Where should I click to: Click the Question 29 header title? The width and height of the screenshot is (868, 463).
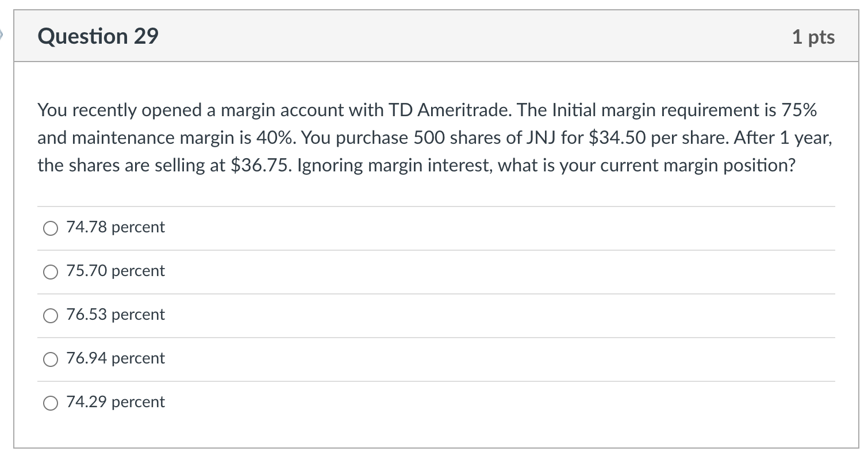[97, 36]
